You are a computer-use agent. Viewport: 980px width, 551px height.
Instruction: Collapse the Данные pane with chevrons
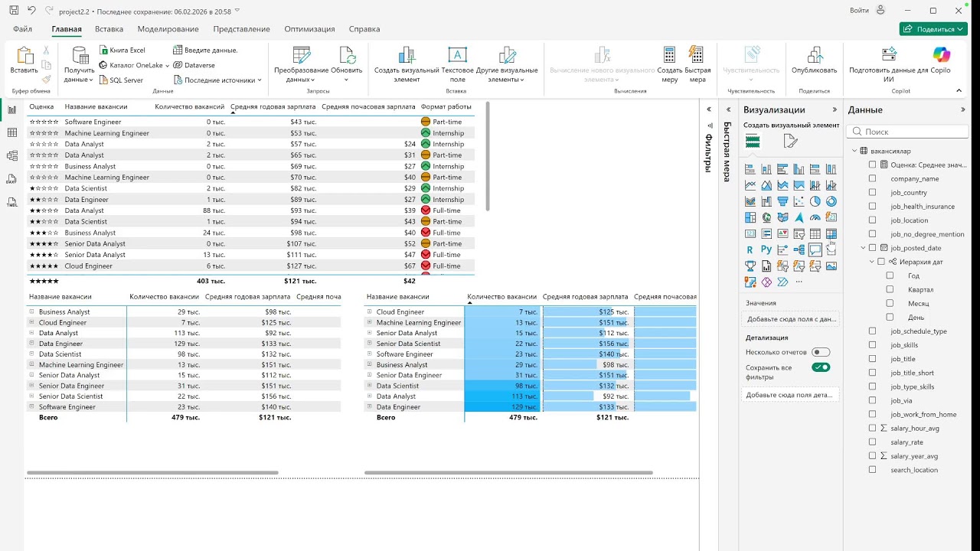[x=963, y=109]
